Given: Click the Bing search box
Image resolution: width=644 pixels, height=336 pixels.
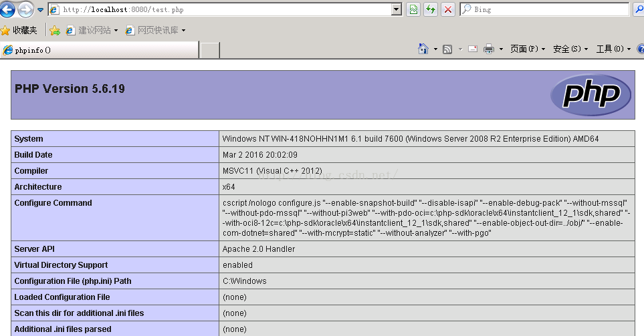Looking at the screenshot, I should tap(544, 9).
